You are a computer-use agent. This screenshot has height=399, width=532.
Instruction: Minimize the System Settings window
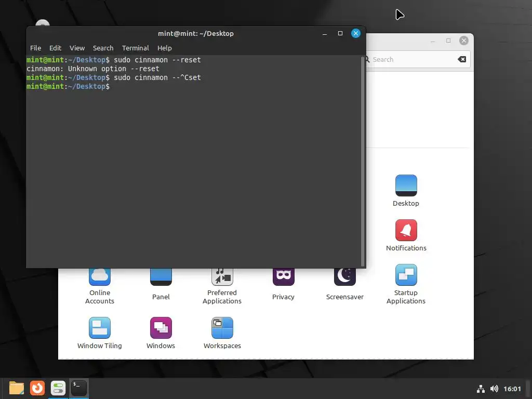(x=433, y=41)
